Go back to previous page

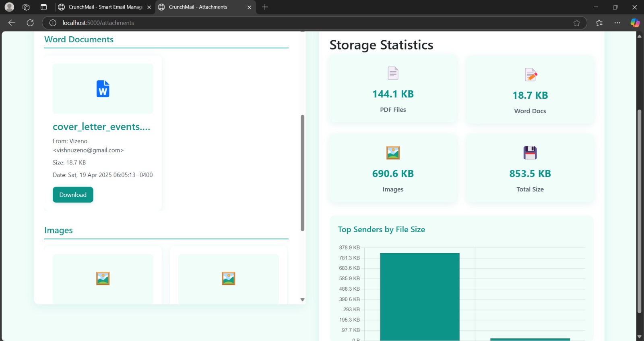click(x=12, y=23)
